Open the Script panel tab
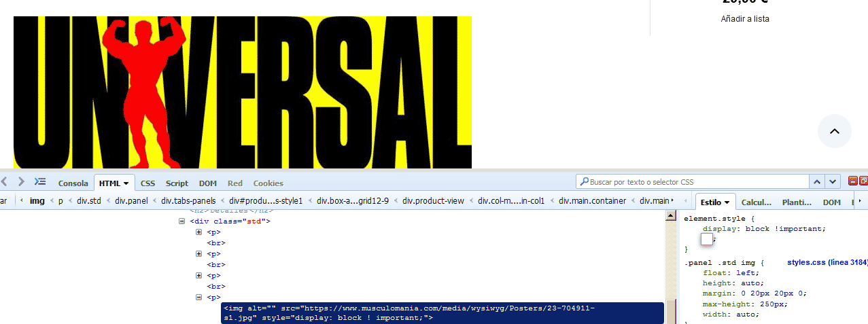Viewport: 868px width, 324px height. click(177, 183)
